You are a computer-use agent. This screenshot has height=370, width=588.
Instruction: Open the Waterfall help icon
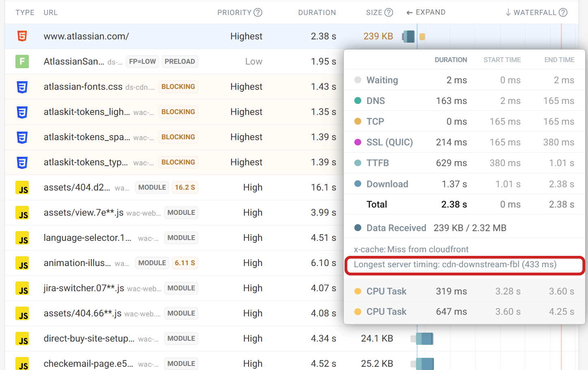click(x=563, y=13)
